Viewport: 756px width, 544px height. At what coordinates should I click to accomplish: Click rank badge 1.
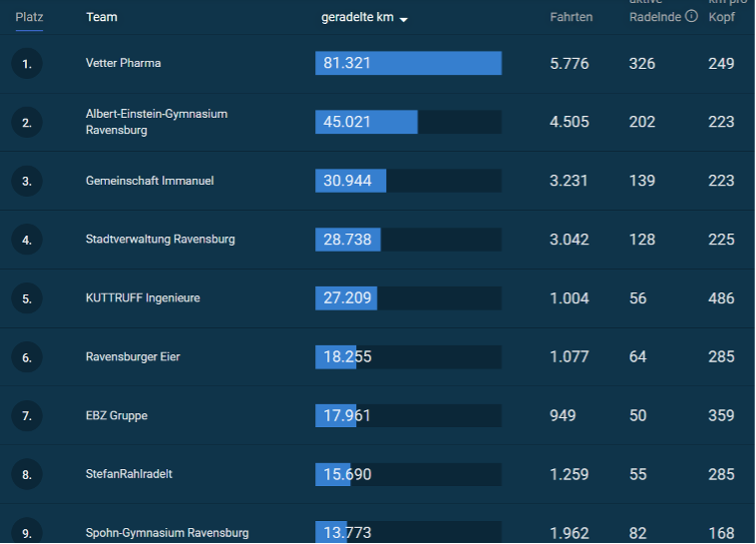(27, 64)
